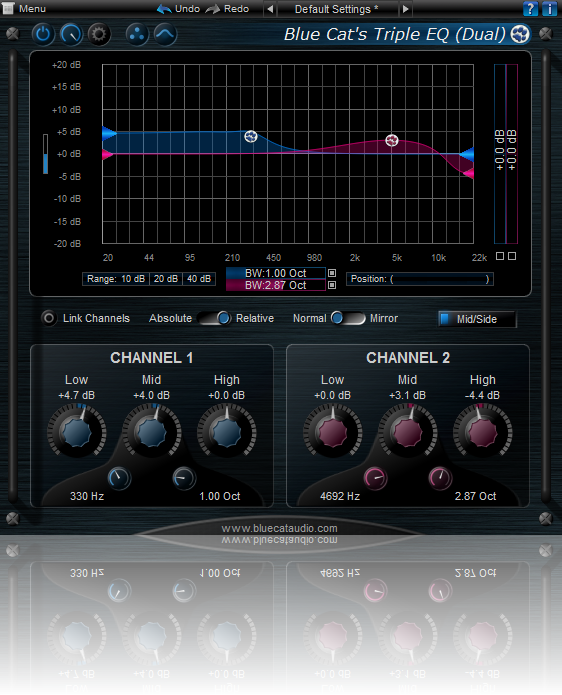Viewport: 562px width, 695px height.
Task: Click the three-dots toolbar button
Action: click(137, 34)
